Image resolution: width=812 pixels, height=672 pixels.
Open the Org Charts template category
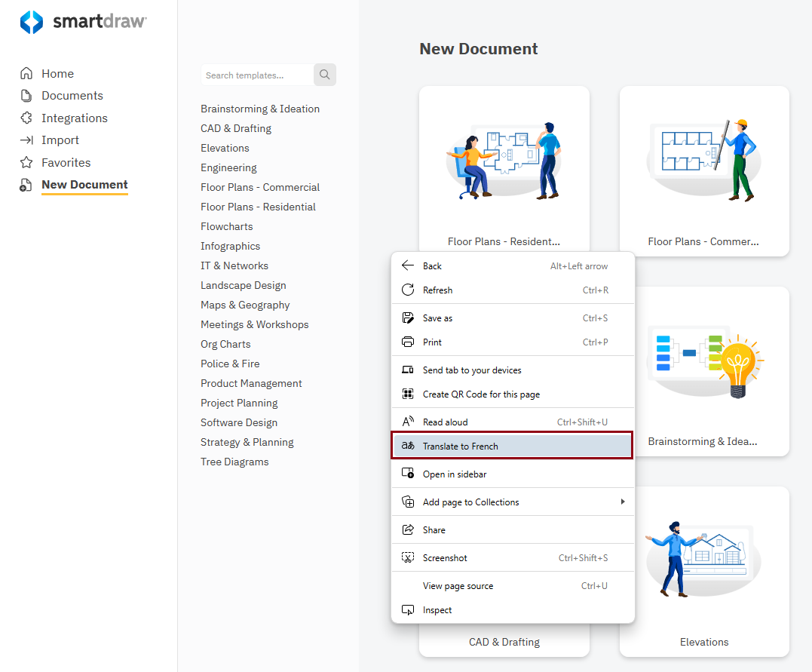[x=225, y=344]
